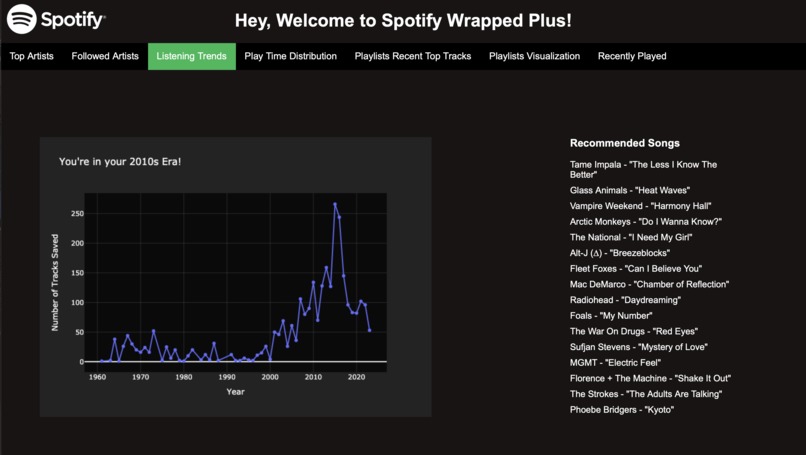Select Alt-J "Breezeblocks" recommendation
This screenshot has height=455, width=806.
(620, 253)
